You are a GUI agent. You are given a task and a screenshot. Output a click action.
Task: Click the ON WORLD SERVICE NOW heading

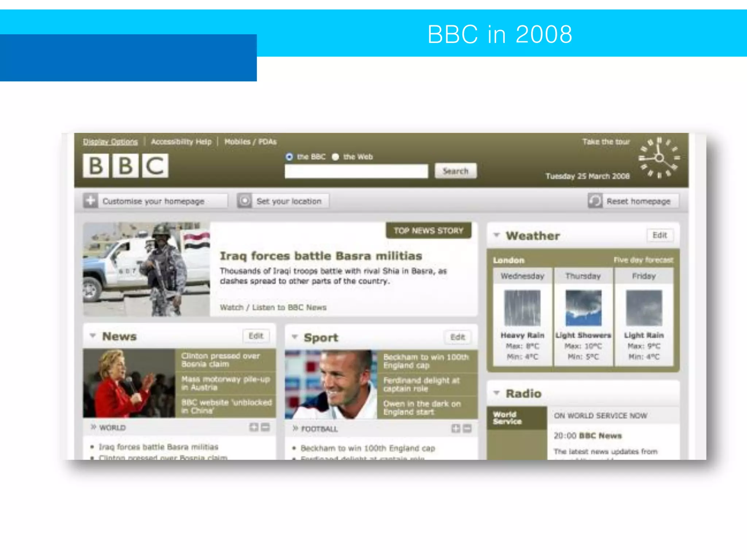coord(600,416)
